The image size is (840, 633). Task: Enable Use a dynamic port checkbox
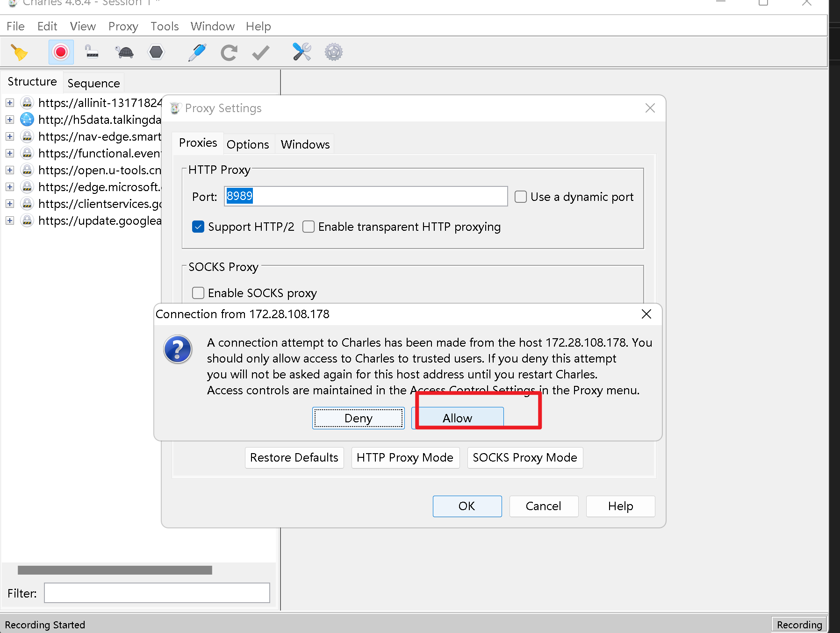pyautogui.click(x=521, y=197)
